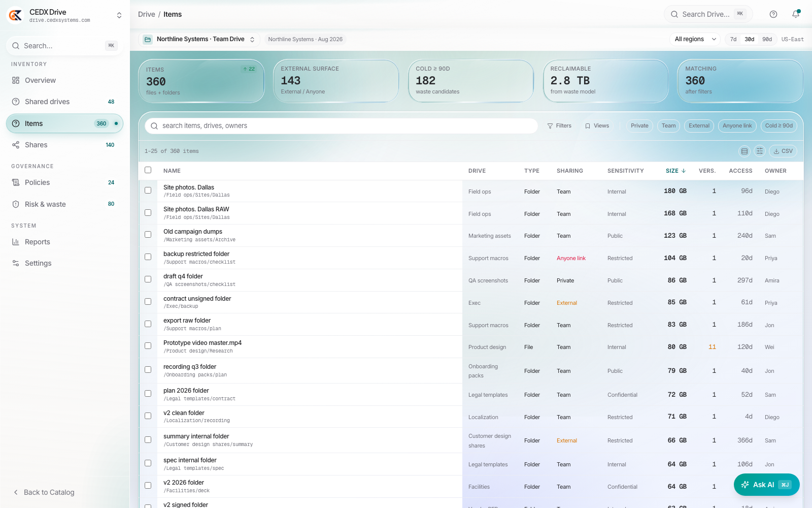
Task: Open the Reclaimable 2.8 TB card
Action: click(x=605, y=81)
